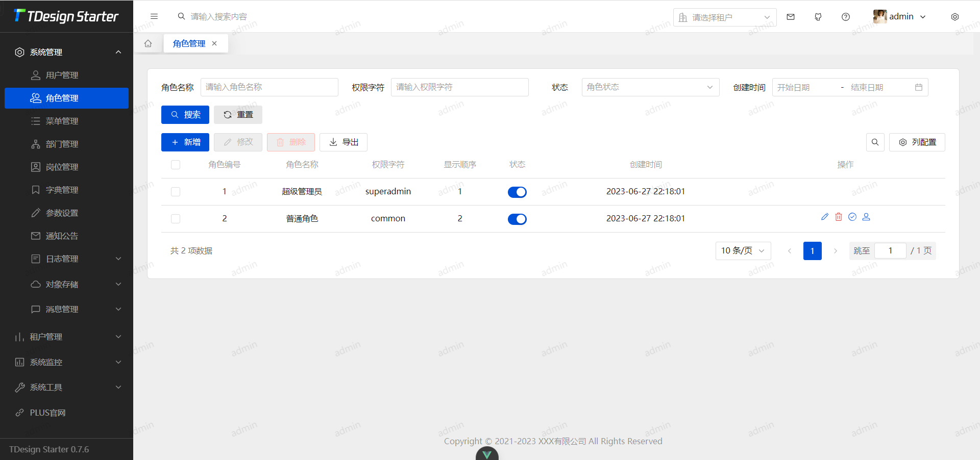The width and height of the screenshot is (980, 460).
Task: Edit the 普通角色 role via pencil icon
Action: tap(825, 217)
